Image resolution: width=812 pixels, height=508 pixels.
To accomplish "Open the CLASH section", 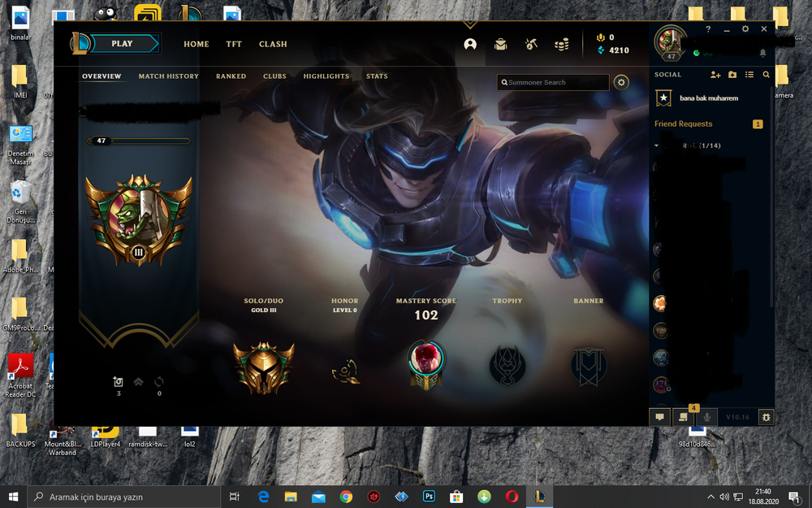I will pos(273,44).
